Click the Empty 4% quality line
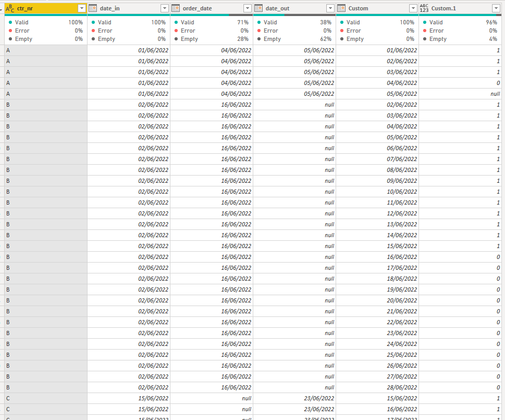The width and height of the screenshot is (505, 420). pyautogui.click(x=460, y=39)
